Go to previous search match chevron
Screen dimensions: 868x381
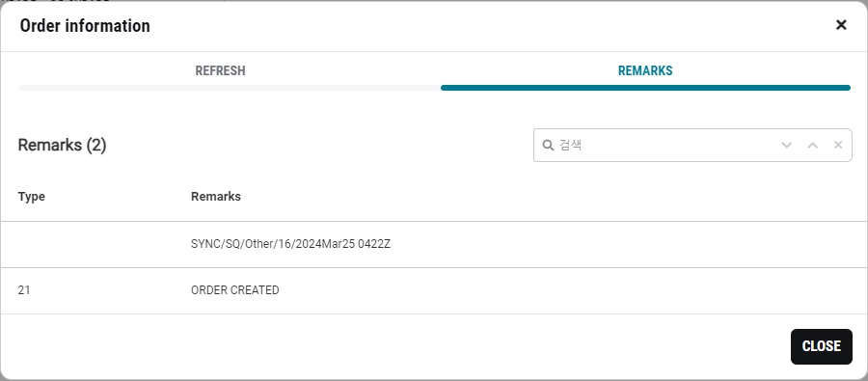pos(812,145)
